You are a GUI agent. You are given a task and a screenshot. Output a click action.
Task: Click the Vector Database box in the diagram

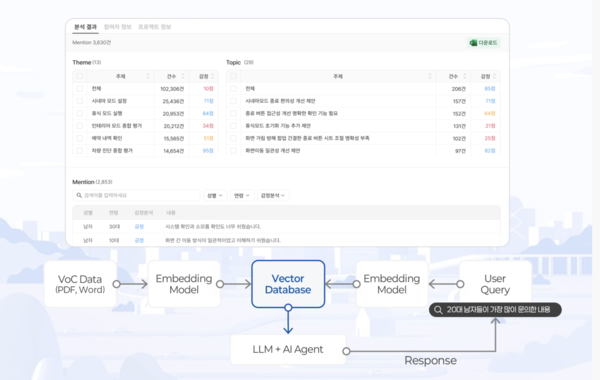[x=288, y=284]
